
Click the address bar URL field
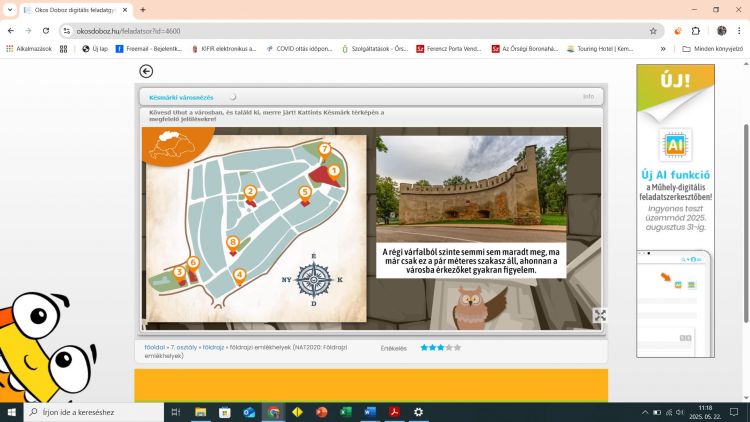click(350, 31)
